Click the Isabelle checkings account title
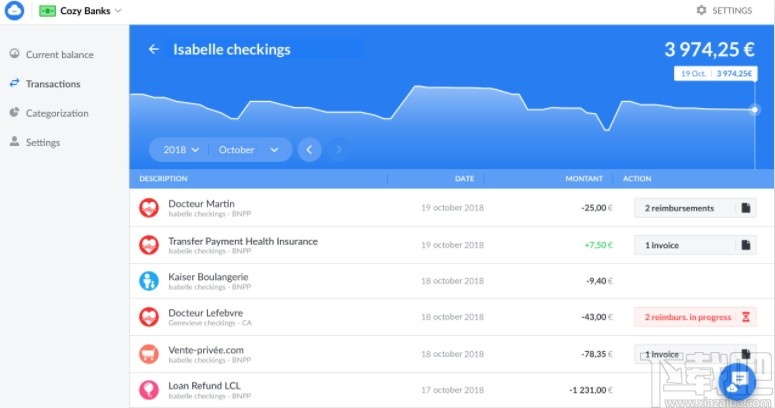775x408 pixels. [232, 49]
